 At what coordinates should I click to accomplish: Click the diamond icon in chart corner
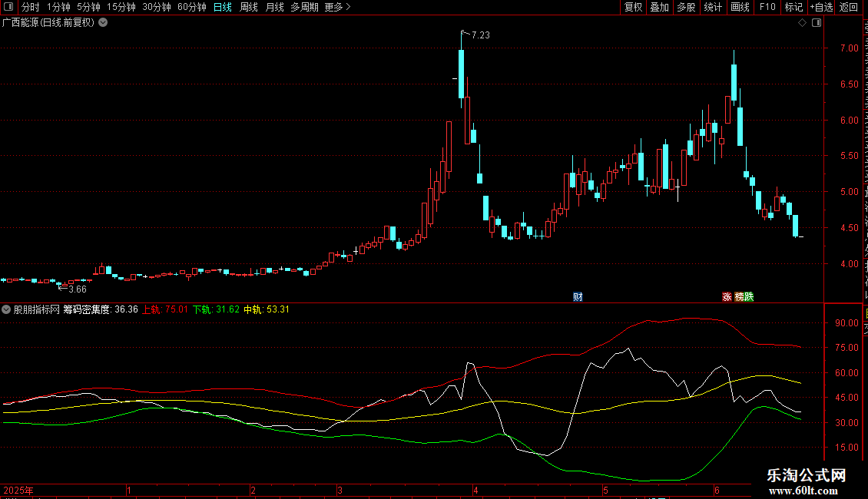(802, 23)
